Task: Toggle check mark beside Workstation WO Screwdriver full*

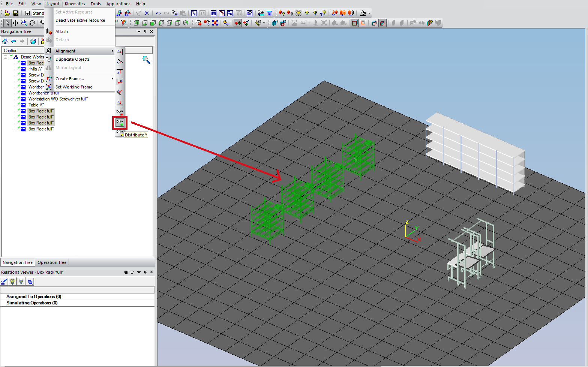Action: tap(19, 98)
